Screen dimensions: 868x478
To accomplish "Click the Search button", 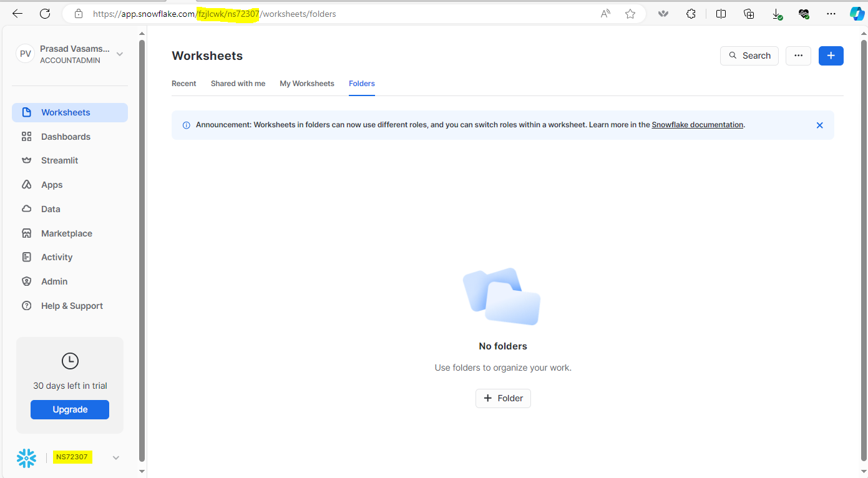I will tap(749, 56).
